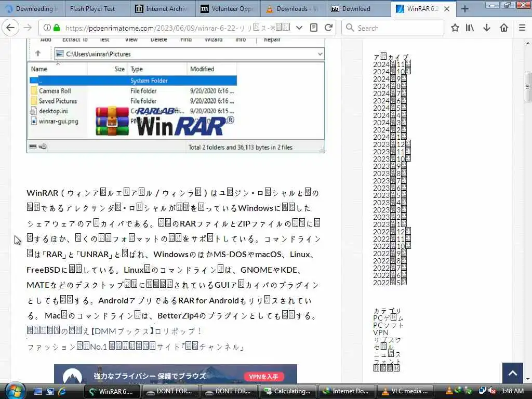The height and width of the screenshot is (399, 532).
Task: Close the WinRAR 6 tab
Action: (447, 9)
